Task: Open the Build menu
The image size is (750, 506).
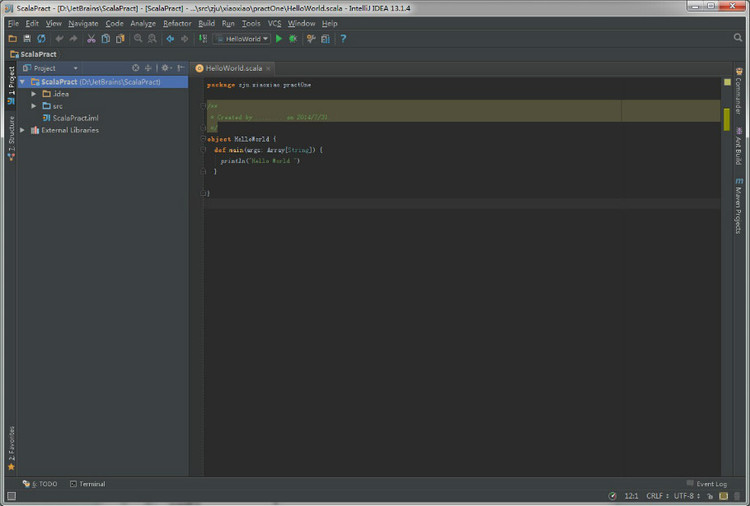Action: coord(207,23)
